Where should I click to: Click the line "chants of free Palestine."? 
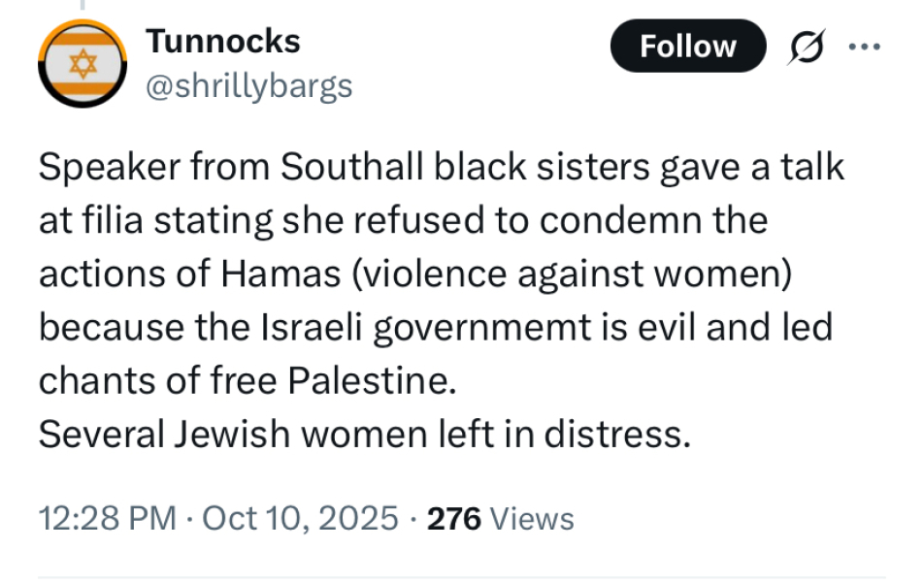(247, 380)
